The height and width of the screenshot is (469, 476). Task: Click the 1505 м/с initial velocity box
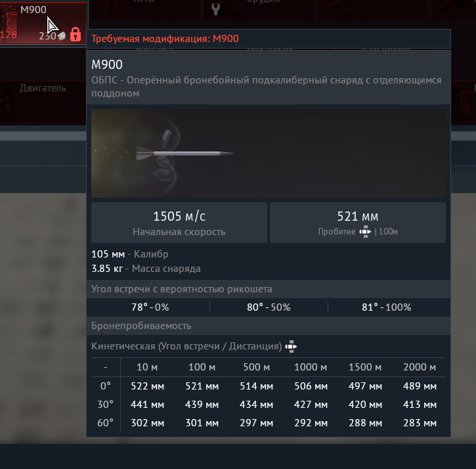click(179, 223)
